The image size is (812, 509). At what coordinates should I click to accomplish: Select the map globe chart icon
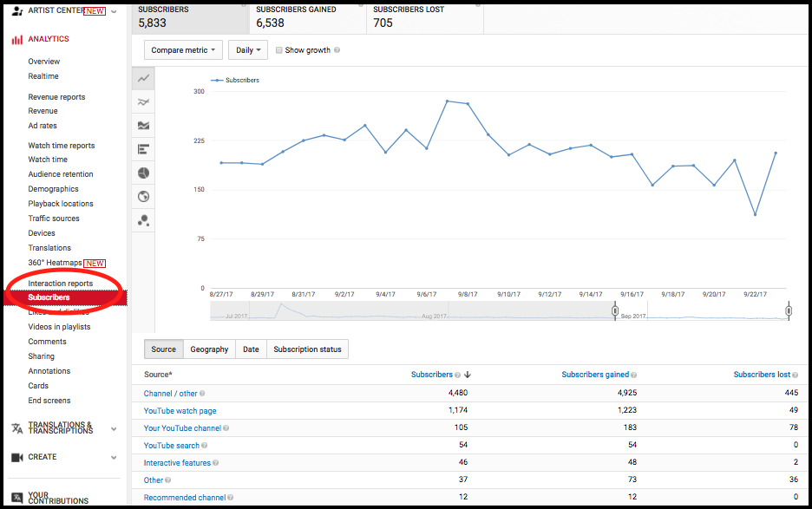[143, 196]
